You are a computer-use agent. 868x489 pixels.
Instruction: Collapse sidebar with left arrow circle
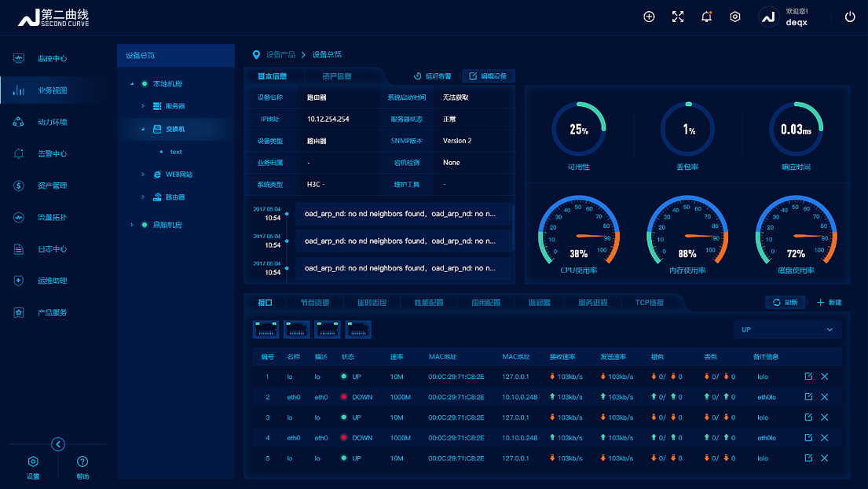point(58,444)
